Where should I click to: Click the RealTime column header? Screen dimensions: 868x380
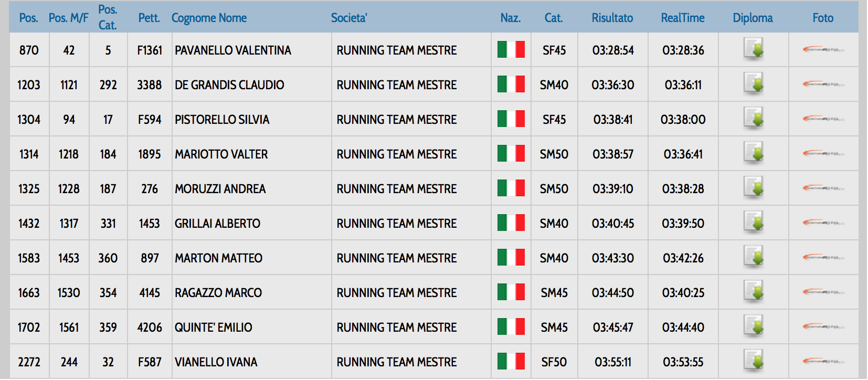click(682, 18)
